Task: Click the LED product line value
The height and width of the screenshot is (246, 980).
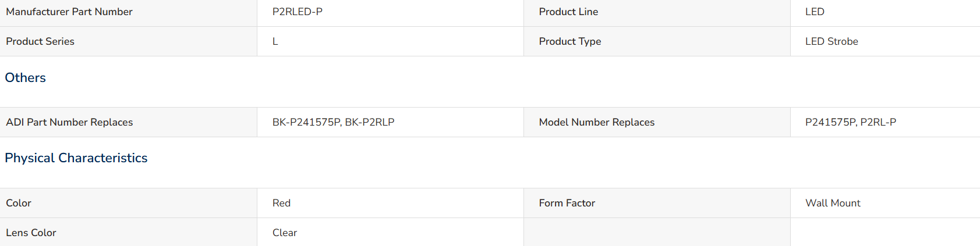Action: pos(815,12)
